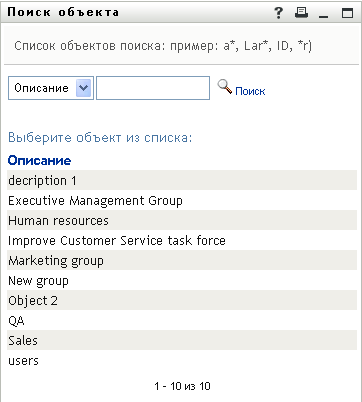Choose Executive Management Group from list
The width and height of the screenshot is (362, 402).
tap(182, 200)
